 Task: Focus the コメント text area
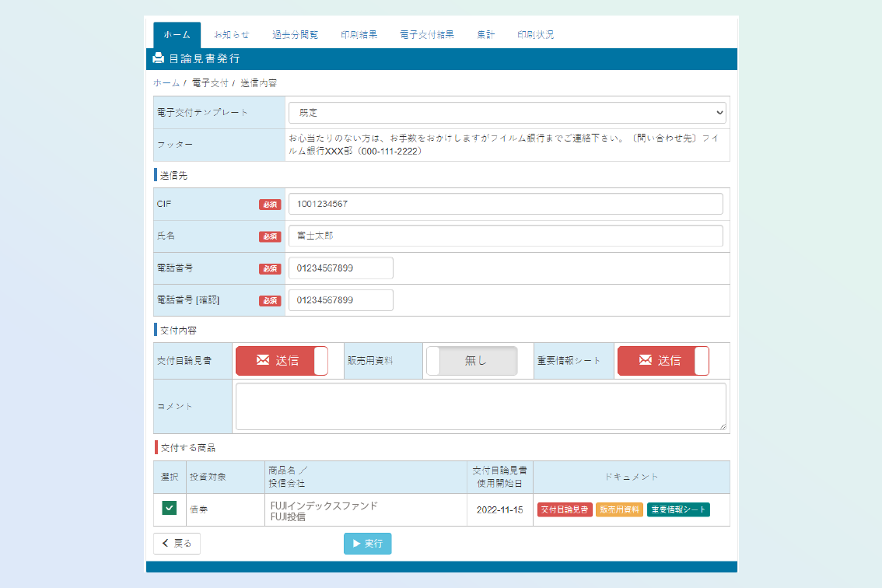coord(481,406)
